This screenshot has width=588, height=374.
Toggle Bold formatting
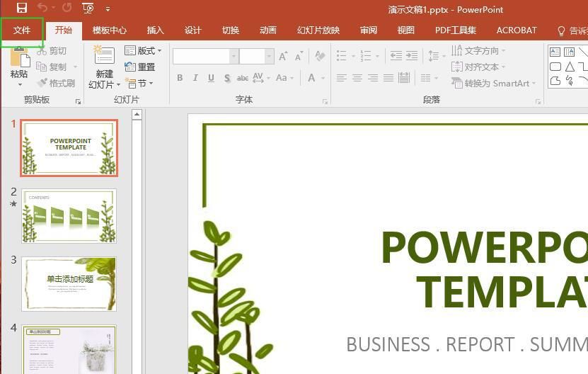(180, 78)
